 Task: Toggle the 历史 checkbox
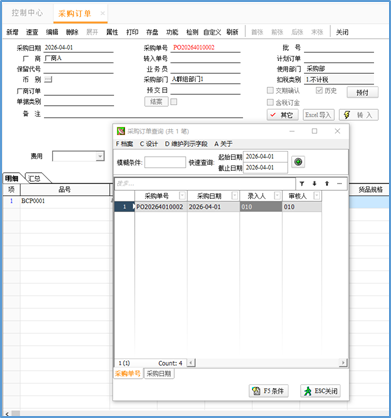(x=319, y=90)
